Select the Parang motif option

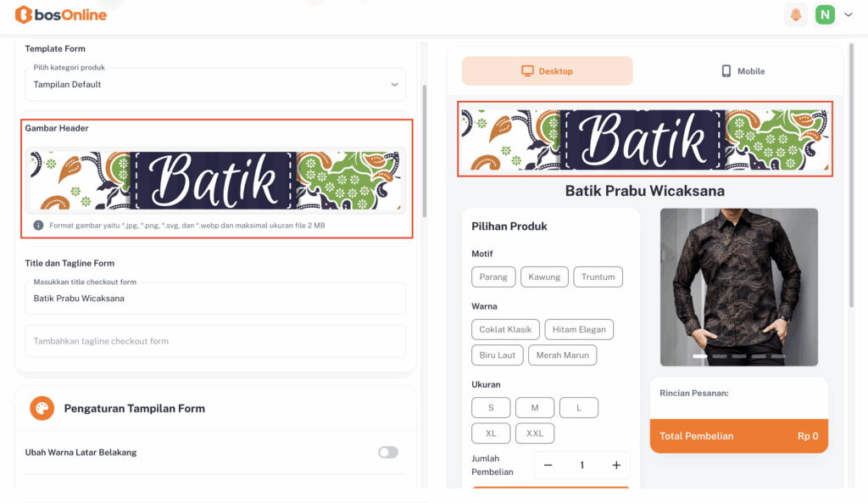click(x=493, y=277)
